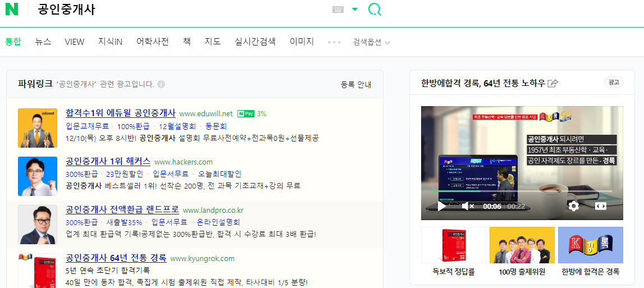
Task: Open 공인중개사 64년 전통 경록 link
Action: pos(116,258)
